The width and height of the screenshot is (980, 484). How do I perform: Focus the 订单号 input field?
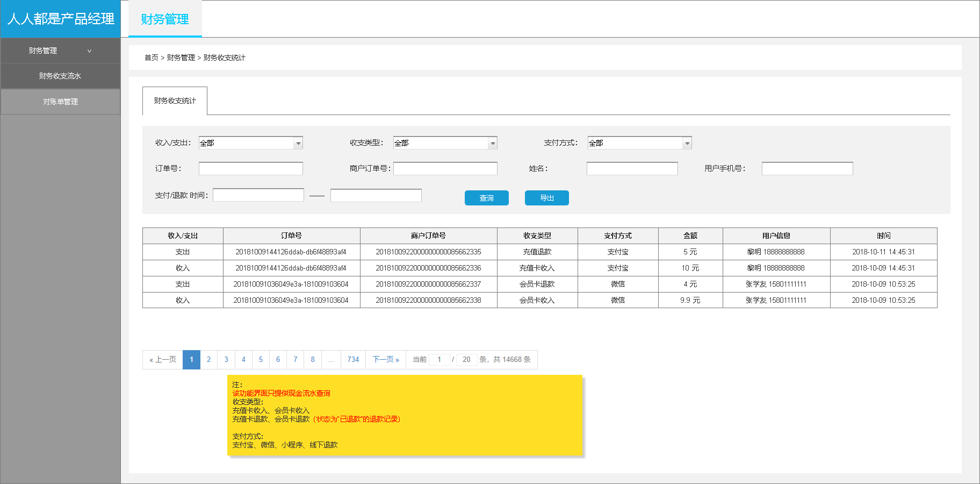coord(250,168)
